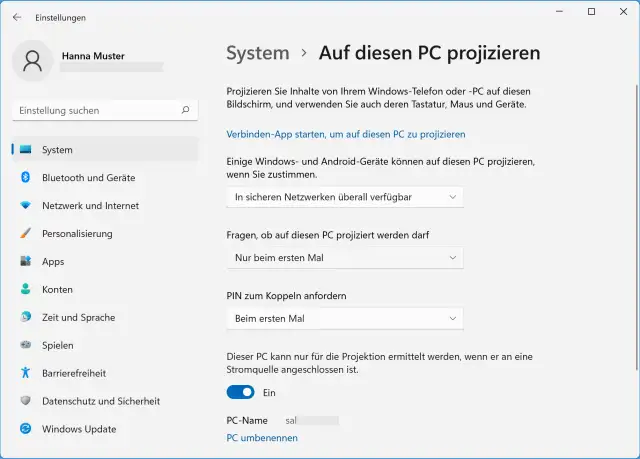Click the Datenschutz und Sicherheit shield icon

(x=25, y=401)
